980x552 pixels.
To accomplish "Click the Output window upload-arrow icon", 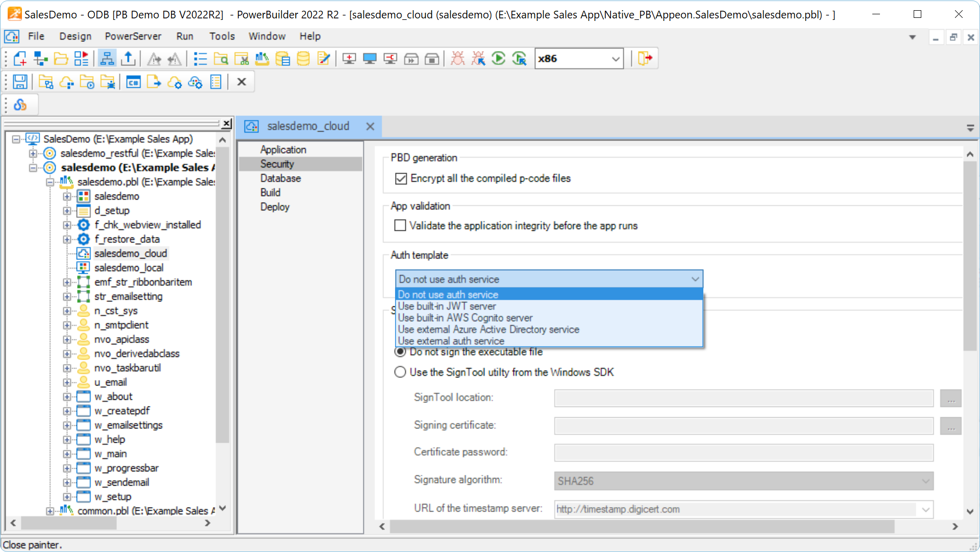I will tap(128, 59).
